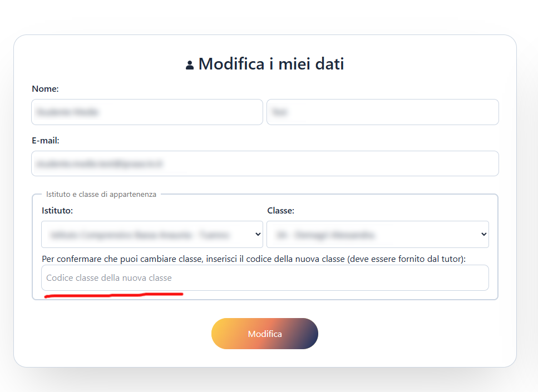This screenshot has height=392, width=538.
Task: Click the 'Istituto e classe di appartenenza' legend
Action: click(x=101, y=195)
